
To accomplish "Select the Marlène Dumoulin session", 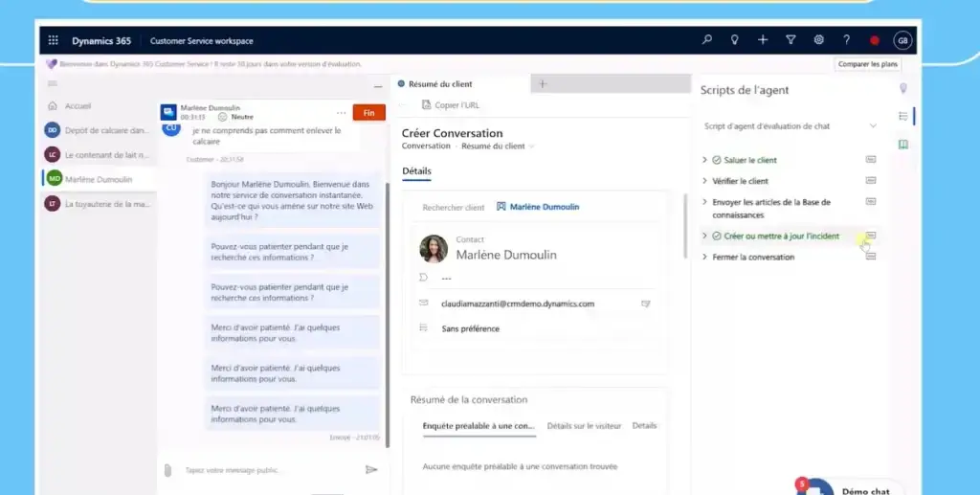I will [99, 179].
